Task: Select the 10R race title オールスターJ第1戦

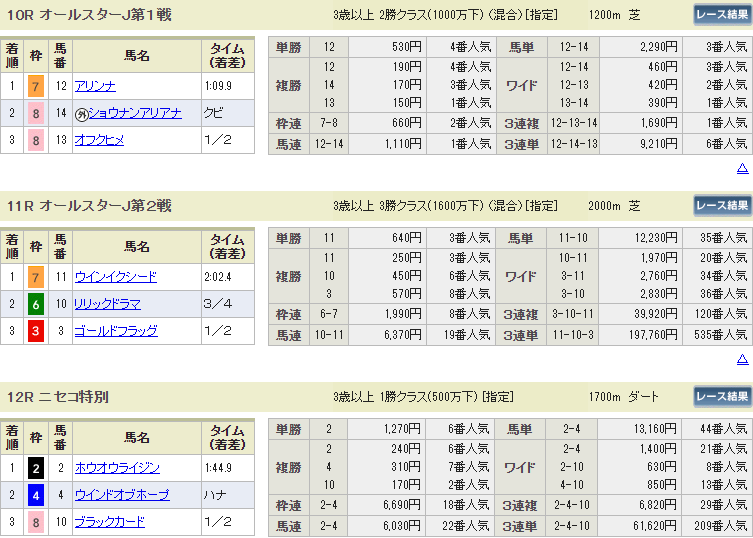Action: pos(105,15)
